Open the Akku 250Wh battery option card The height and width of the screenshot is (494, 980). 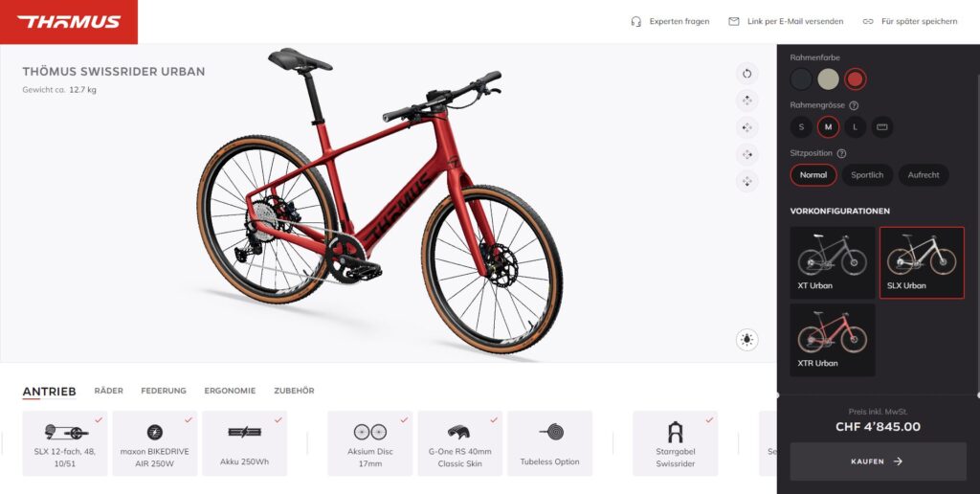coord(244,443)
